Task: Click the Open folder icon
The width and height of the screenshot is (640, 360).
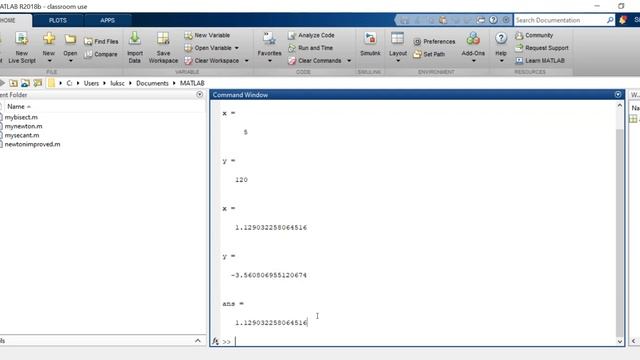Action: (x=70, y=39)
